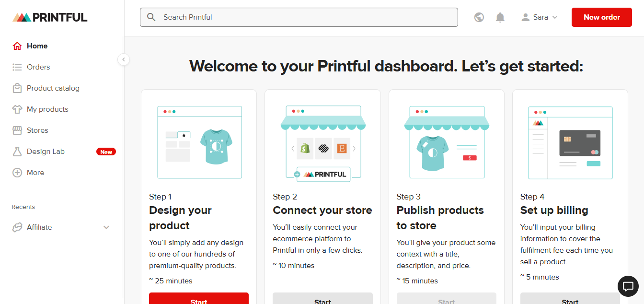Click the "Set up billing" heading
Image resolution: width=644 pixels, height=304 pixels.
[554, 210]
